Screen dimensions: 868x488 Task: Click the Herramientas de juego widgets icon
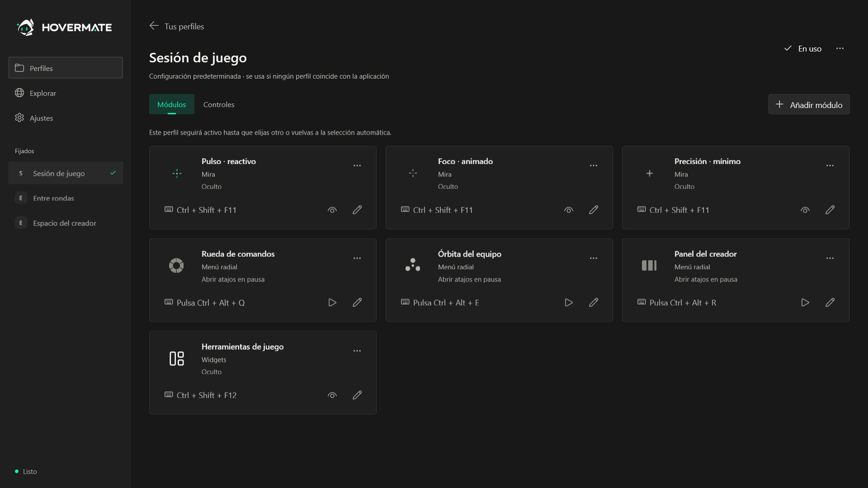(x=176, y=358)
